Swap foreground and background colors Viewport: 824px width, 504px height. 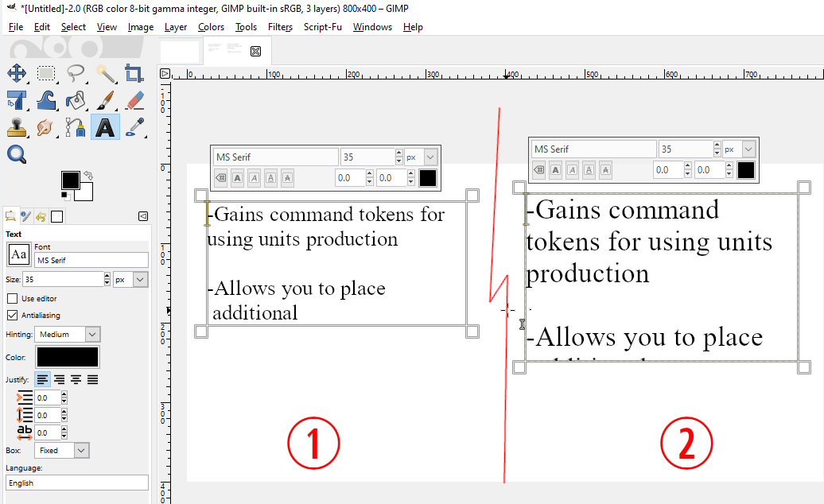(x=88, y=176)
